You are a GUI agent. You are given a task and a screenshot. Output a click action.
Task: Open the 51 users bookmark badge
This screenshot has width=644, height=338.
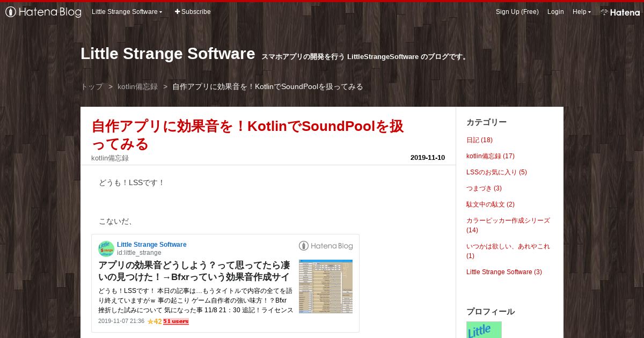(176, 321)
